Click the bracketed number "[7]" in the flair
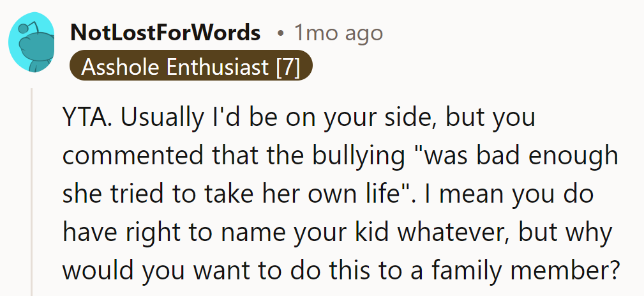 coord(288,67)
